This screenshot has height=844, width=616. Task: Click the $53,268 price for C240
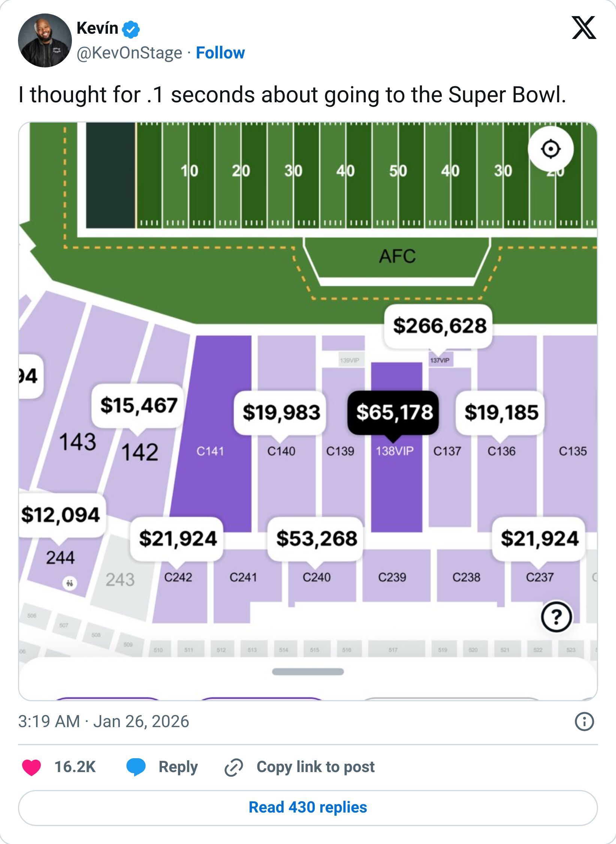[316, 539]
